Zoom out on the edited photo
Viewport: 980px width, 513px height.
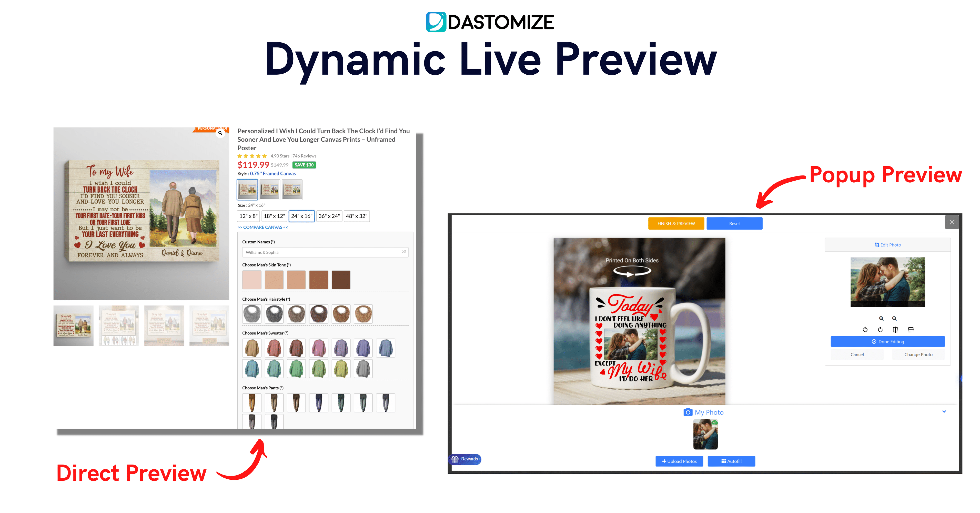click(x=894, y=319)
